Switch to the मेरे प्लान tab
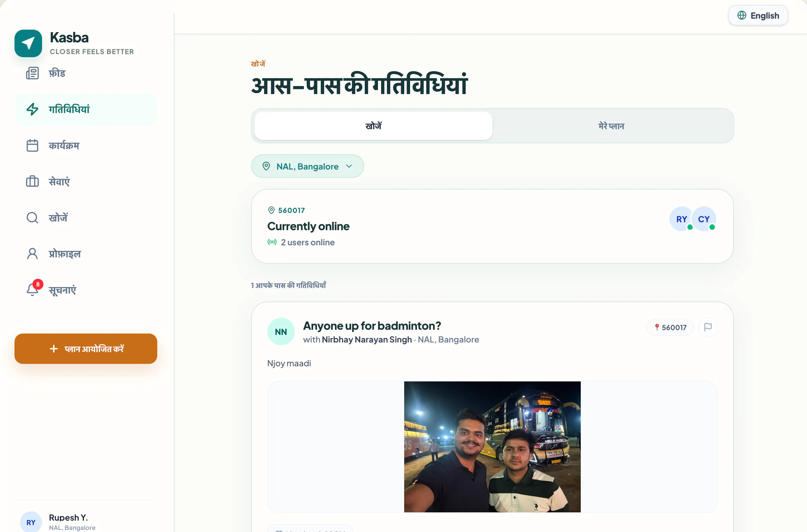The height and width of the screenshot is (532, 807). pyautogui.click(x=611, y=126)
